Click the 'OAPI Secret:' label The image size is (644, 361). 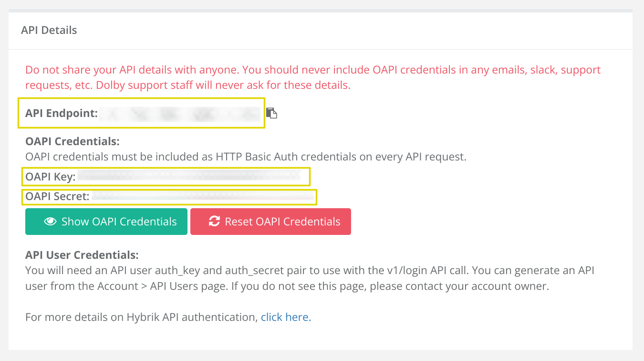pyautogui.click(x=57, y=196)
